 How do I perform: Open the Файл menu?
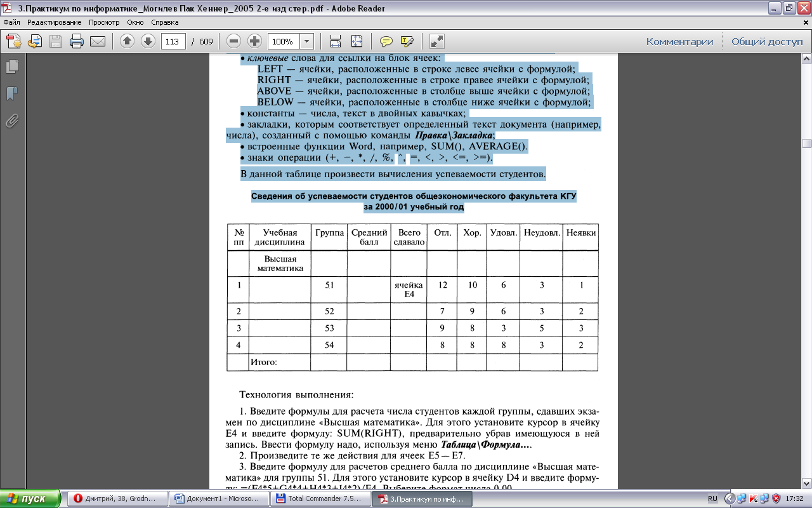pos(11,22)
